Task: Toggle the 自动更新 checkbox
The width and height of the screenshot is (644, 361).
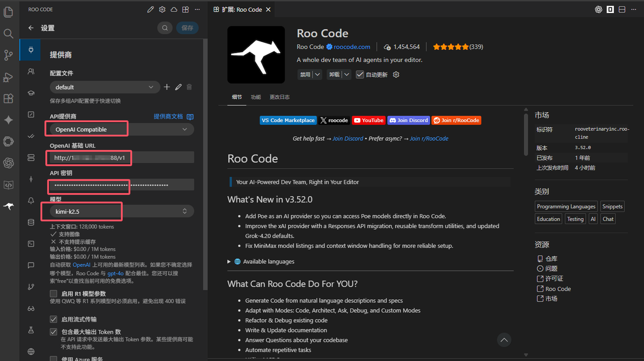Action: 360,74
